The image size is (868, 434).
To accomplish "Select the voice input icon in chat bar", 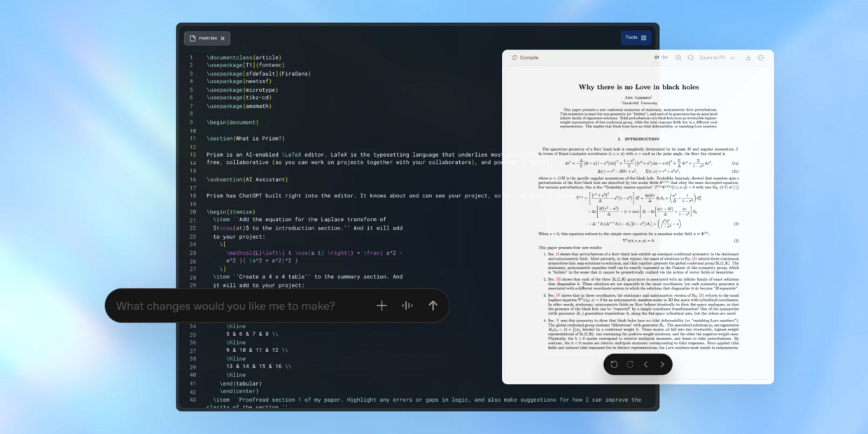I will [407, 306].
